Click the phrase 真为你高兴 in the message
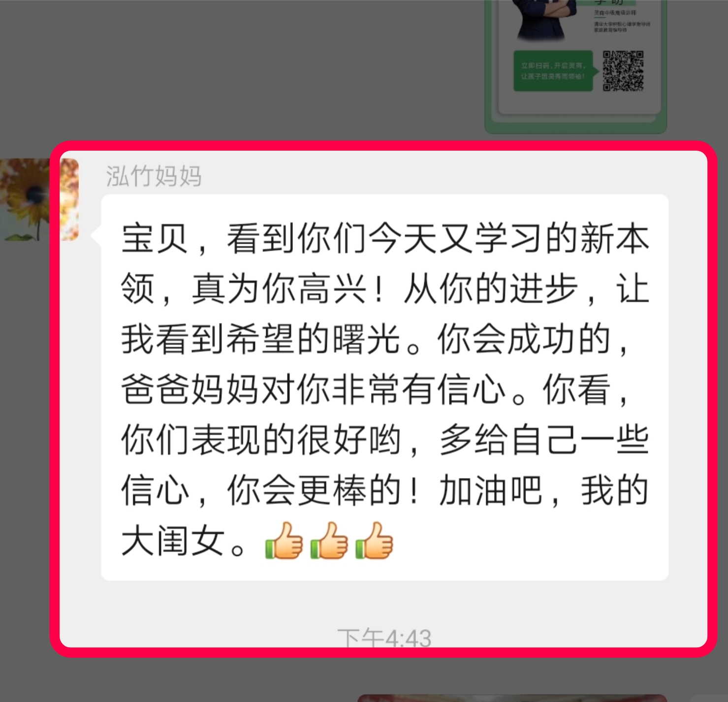 [x=279, y=289]
